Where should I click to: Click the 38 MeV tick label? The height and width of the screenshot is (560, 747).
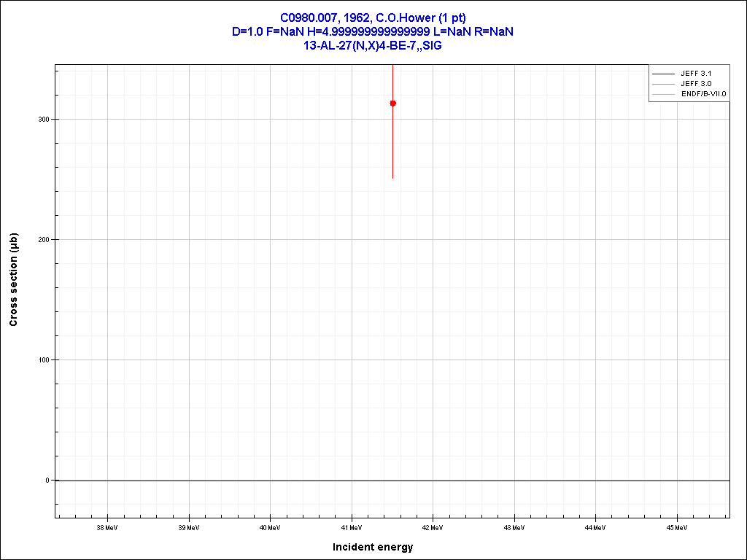[x=107, y=527]
